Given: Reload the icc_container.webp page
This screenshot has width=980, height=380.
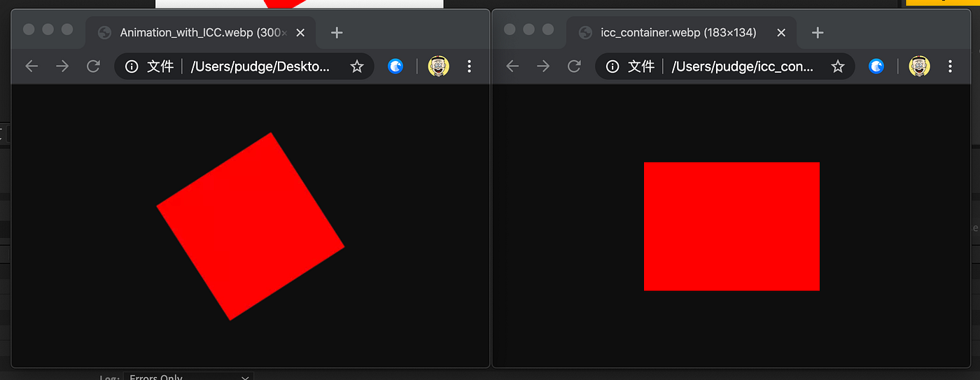Looking at the screenshot, I should click(574, 66).
